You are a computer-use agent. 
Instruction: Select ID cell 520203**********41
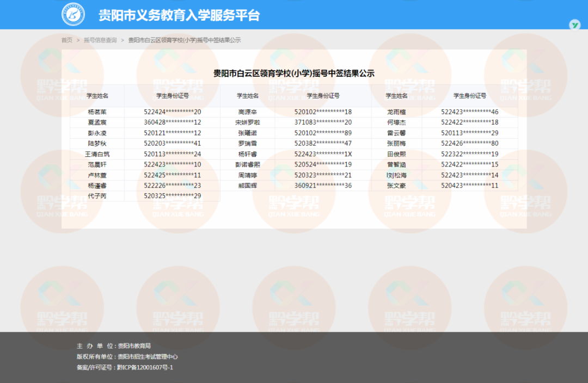point(172,144)
